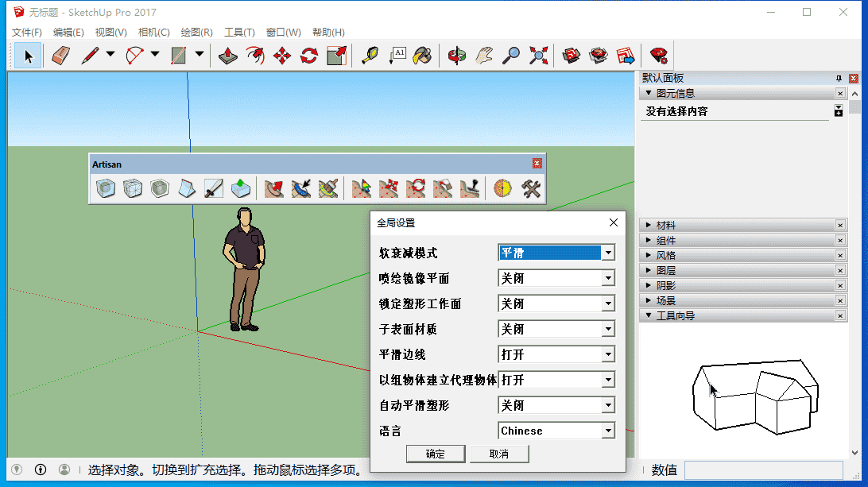Click Artisan Reduce Polygons dial icon

502,188
